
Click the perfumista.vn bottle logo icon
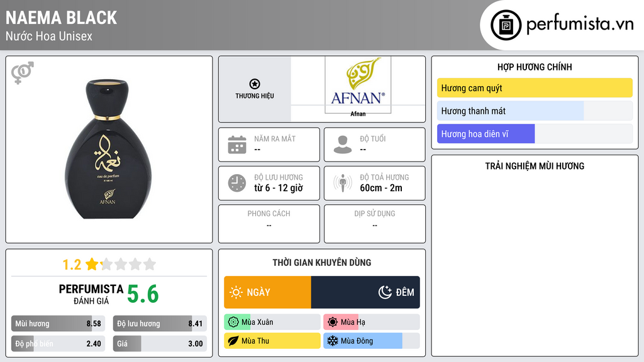pyautogui.click(x=505, y=25)
